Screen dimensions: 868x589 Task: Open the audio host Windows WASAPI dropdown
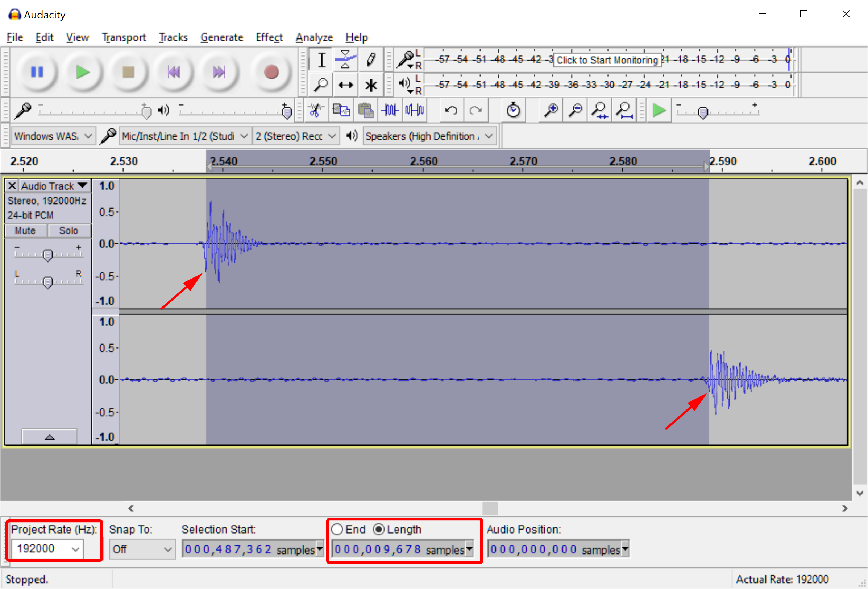coord(53,136)
